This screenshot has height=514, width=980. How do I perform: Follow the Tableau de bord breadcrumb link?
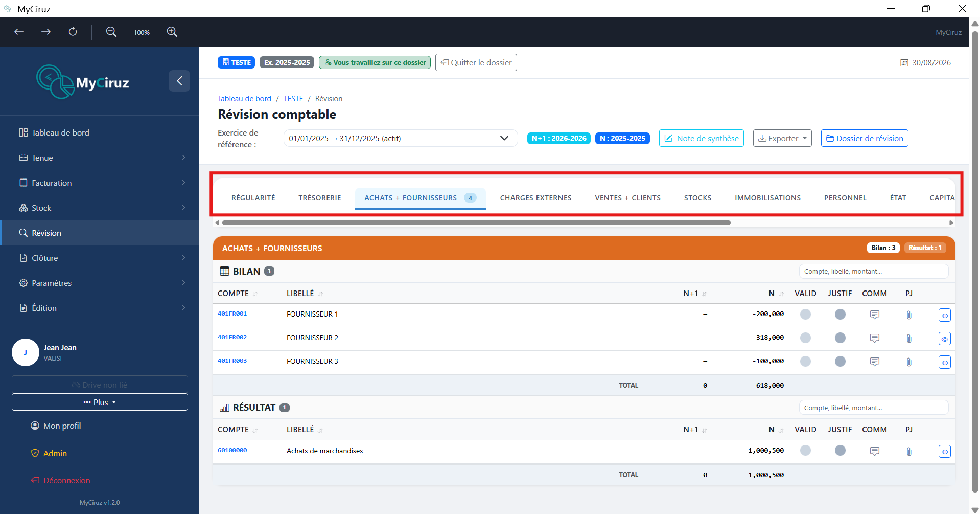coord(244,99)
